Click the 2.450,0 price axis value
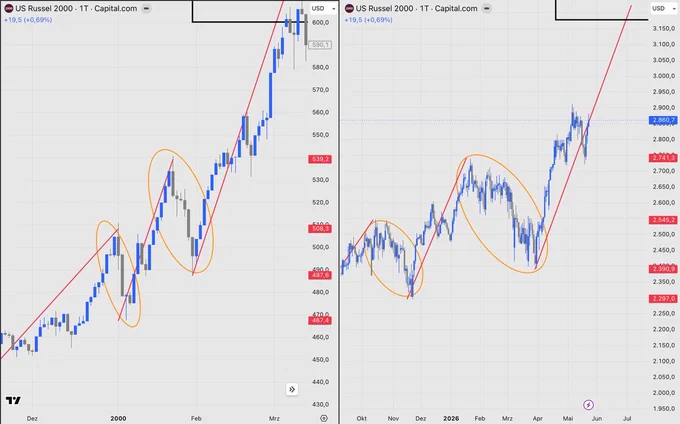The height and width of the screenshot is (424, 680). pyautogui.click(x=664, y=250)
